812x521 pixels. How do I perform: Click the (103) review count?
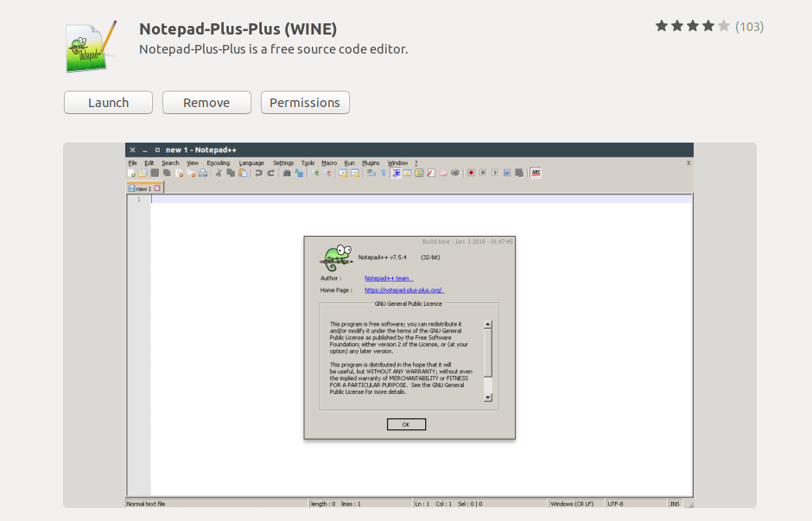coord(749,27)
